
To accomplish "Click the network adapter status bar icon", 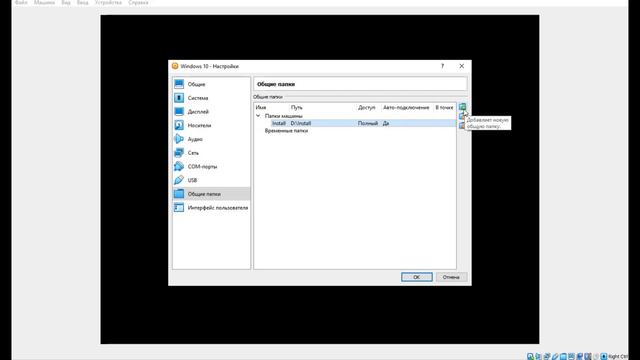I will [547, 356].
